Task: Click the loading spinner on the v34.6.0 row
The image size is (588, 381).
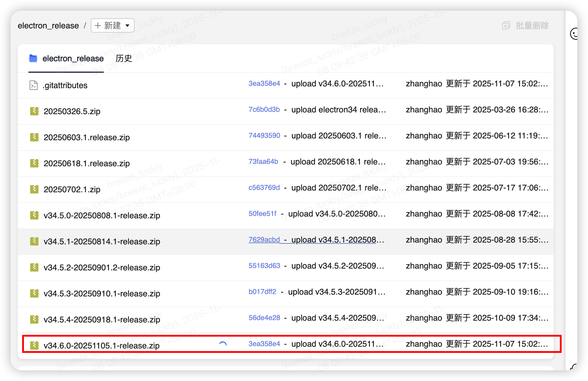Action: [x=223, y=344]
